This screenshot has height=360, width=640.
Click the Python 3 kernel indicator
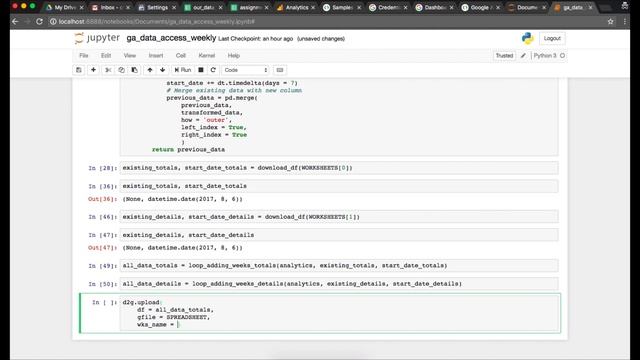coord(545,56)
